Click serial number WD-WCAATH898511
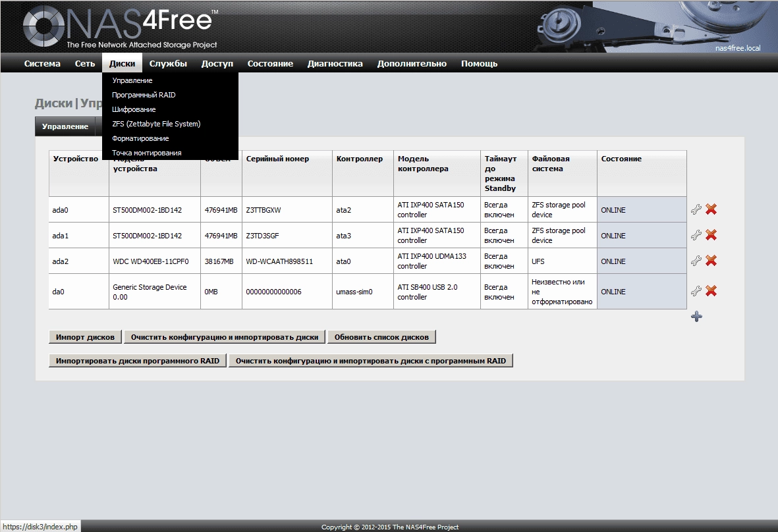Screen dimensions: 778x532 [x=287, y=261]
